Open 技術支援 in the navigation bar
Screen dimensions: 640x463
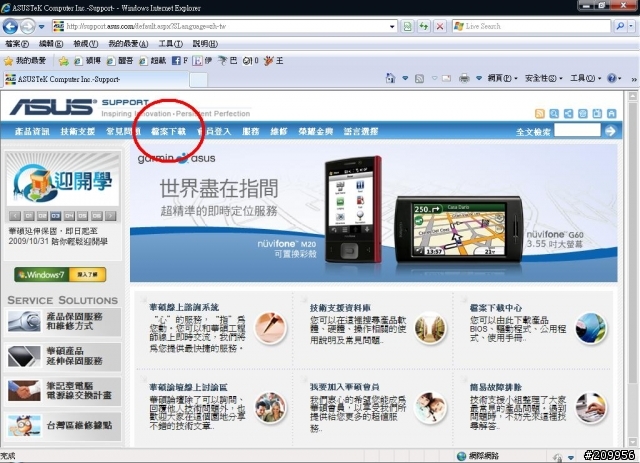point(78,131)
